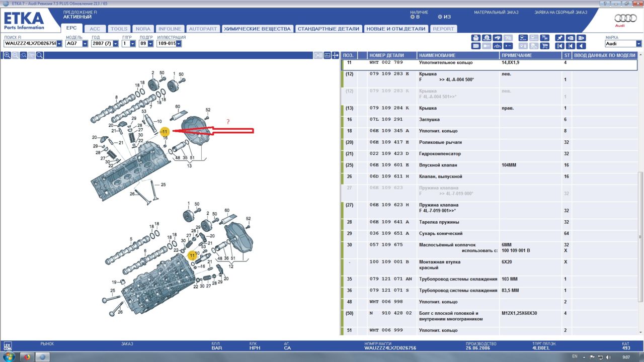Screen dimensions: 644x362
Task: Click ЗАЯВКА НА СБОРНЫЙ ЗАКАЗ in the header
Action: pyautogui.click(x=560, y=12)
